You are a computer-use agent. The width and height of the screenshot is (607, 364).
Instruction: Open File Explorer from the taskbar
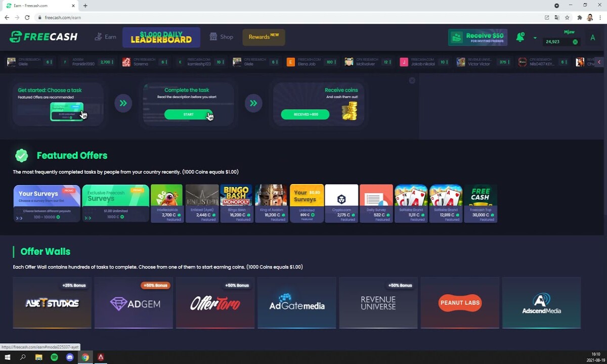click(x=38, y=357)
